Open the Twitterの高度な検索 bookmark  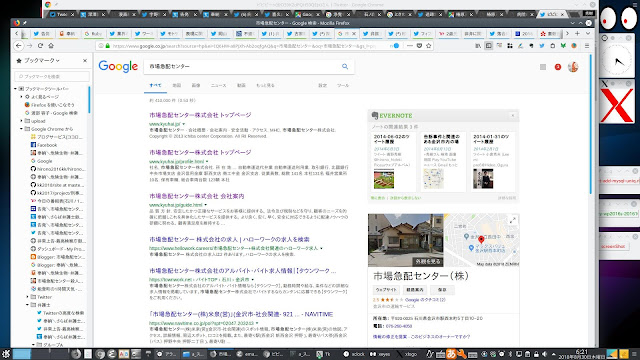click(60, 313)
